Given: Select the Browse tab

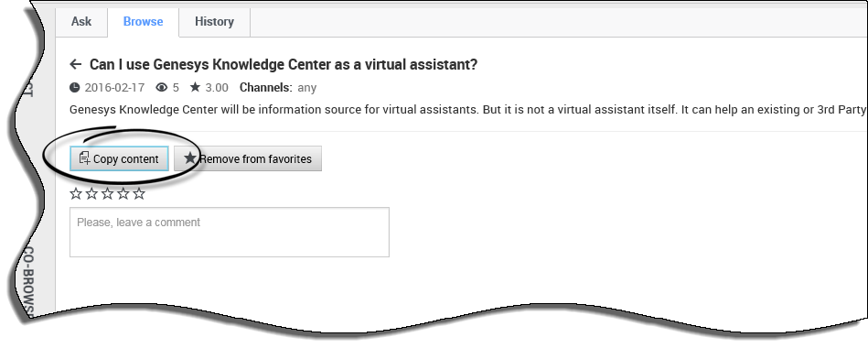Looking at the screenshot, I should pyautogui.click(x=143, y=22).
